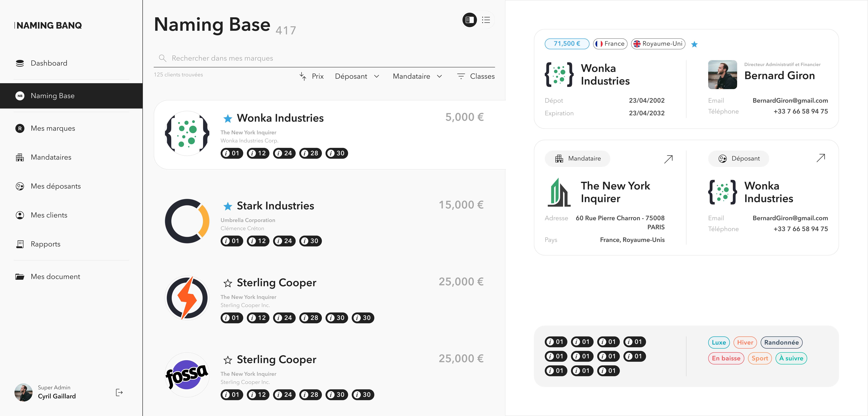Click Bernard Giron's photo
Image resolution: width=868 pixels, height=416 pixels.
(722, 74)
